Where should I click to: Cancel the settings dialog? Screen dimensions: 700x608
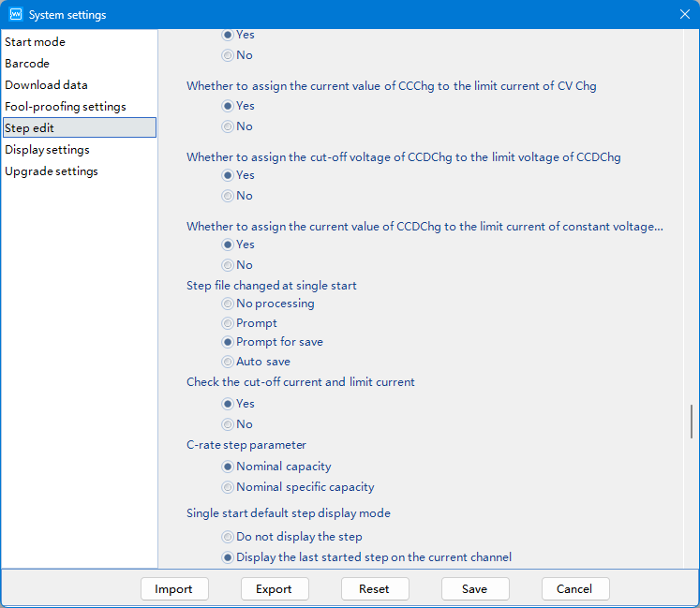[575, 589]
